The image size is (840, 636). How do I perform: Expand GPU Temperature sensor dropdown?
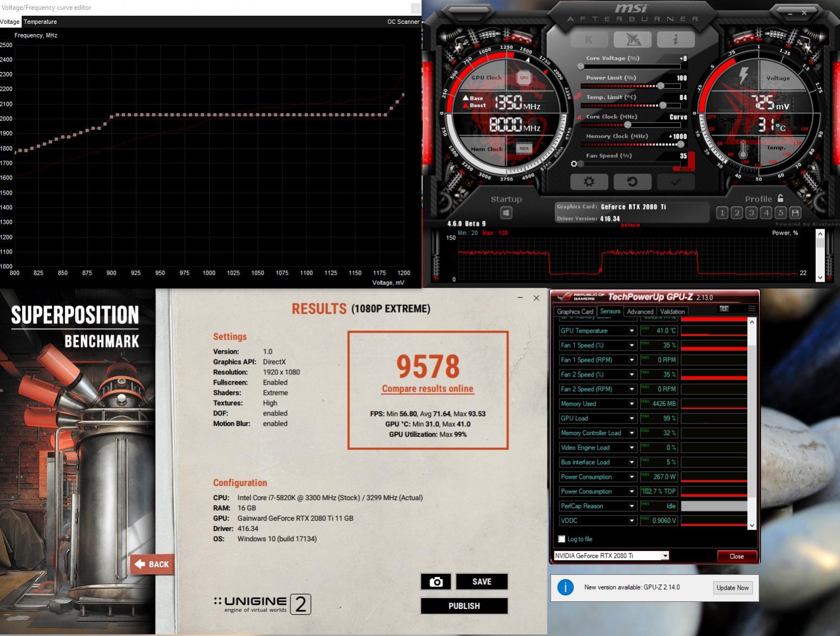coord(631,331)
